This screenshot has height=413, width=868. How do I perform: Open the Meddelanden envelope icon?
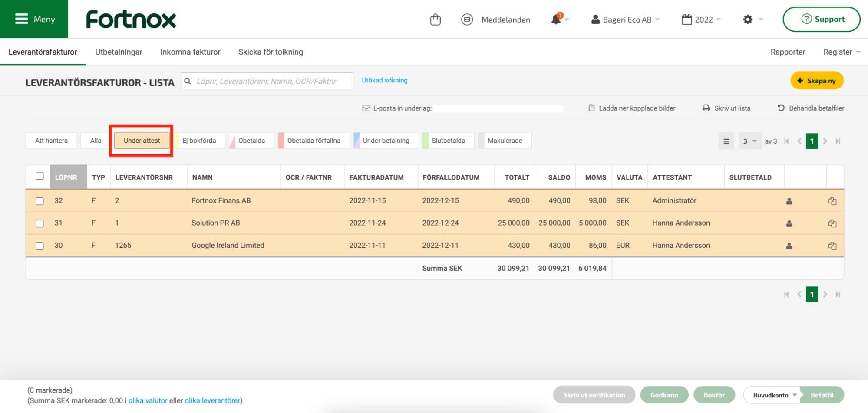467,20
